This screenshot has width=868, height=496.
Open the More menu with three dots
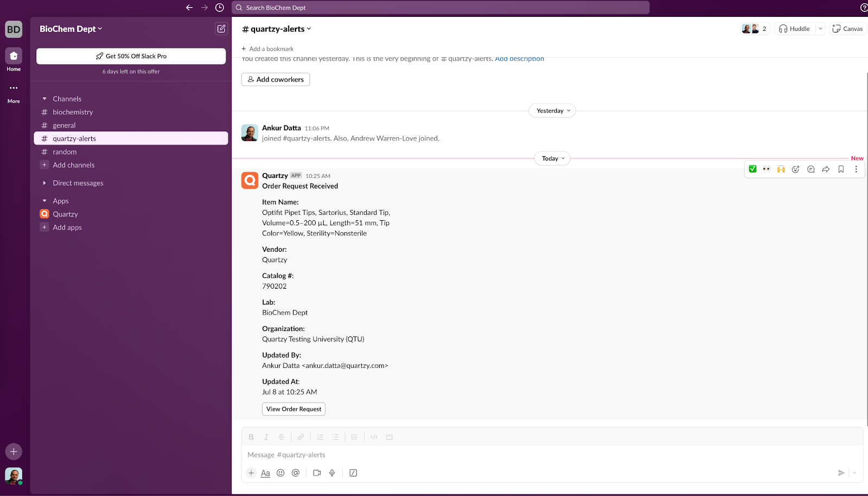coord(14,92)
